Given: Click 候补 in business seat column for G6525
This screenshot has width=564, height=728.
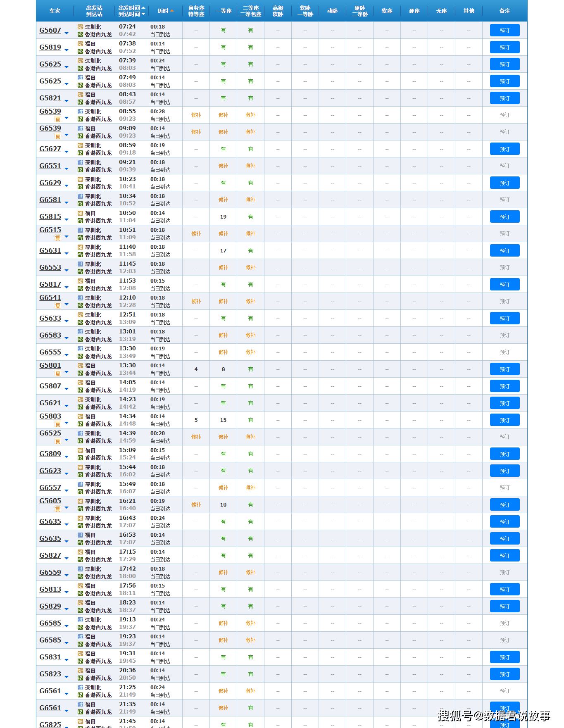Looking at the screenshot, I should point(196,437).
